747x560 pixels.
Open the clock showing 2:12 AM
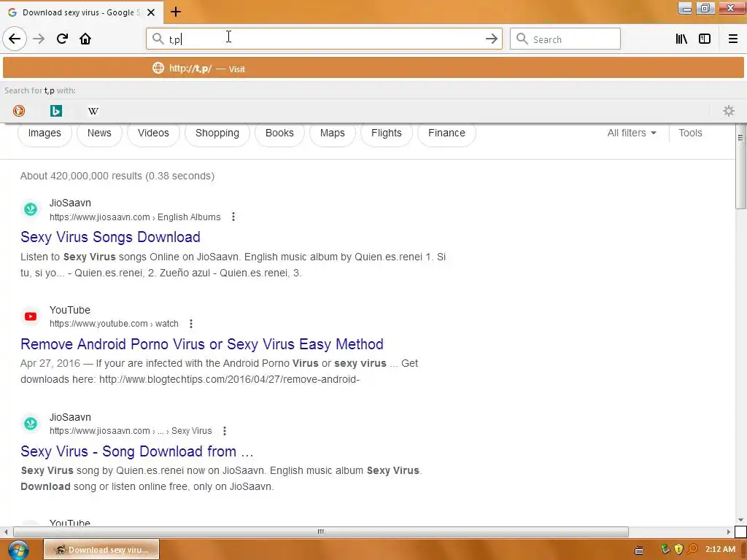(720, 549)
